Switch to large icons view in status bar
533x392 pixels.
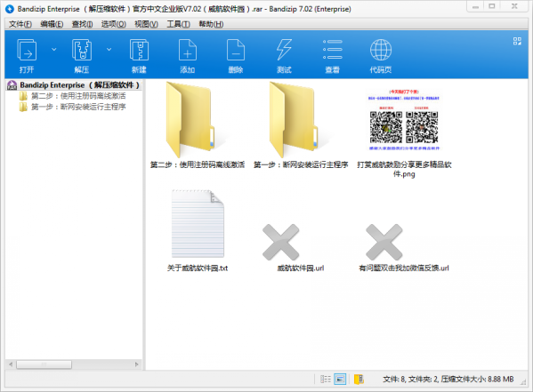point(340,379)
